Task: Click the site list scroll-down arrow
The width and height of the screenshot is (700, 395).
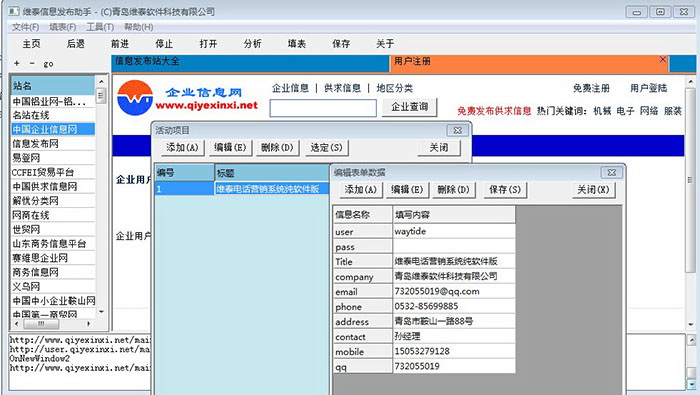Action: (x=101, y=312)
